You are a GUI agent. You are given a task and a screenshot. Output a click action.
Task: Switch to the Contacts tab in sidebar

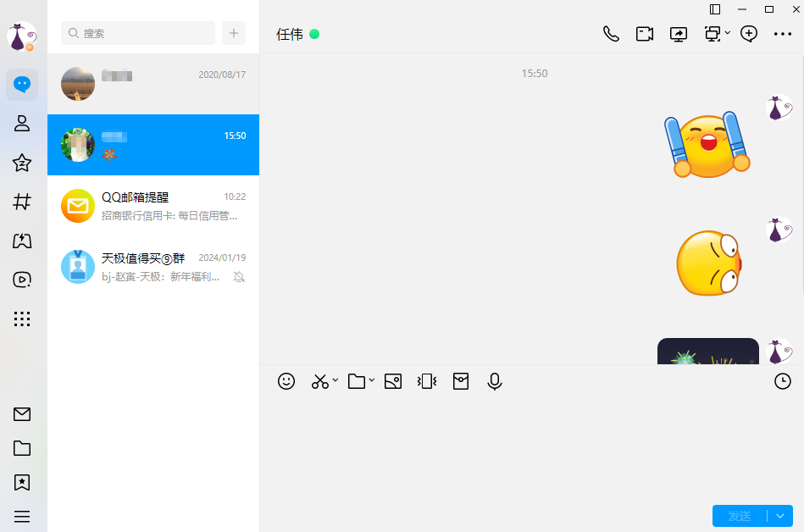tap(22, 124)
